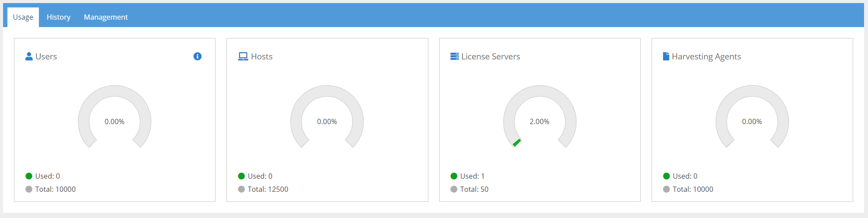Viewport: 868px width, 218px height.
Task: Click 'Total: 12500' in Hosts card
Action: (x=268, y=189)
